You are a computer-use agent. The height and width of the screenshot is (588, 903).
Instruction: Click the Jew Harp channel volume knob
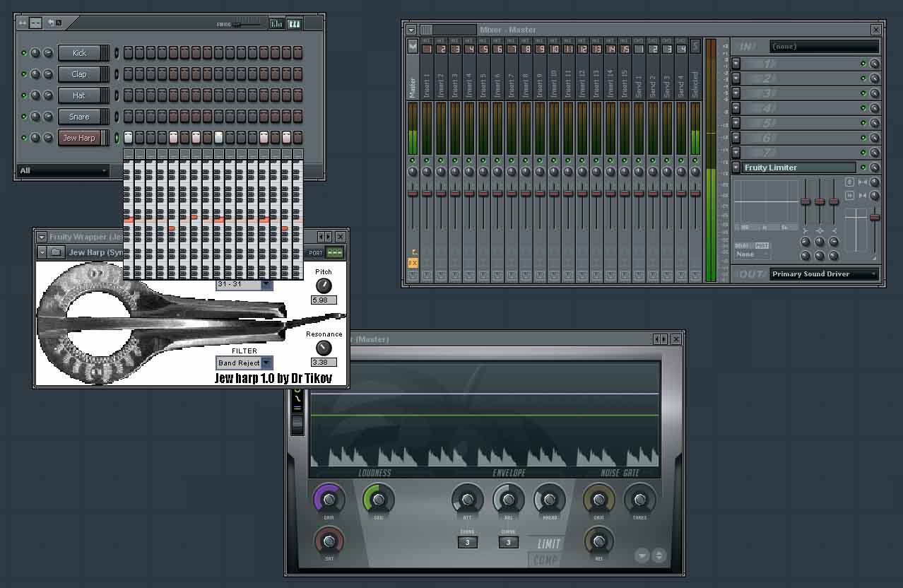tap(48, 138)
